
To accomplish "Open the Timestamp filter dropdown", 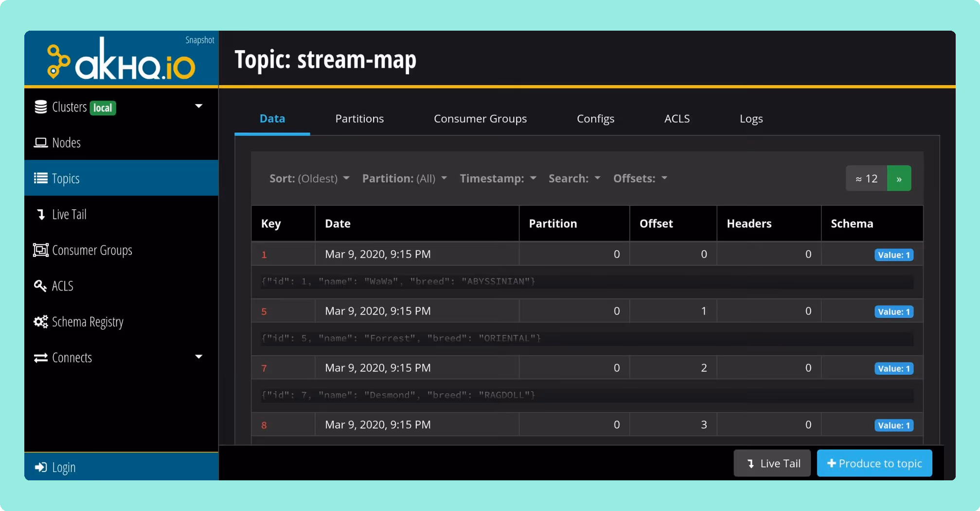I will click(498, 179).
